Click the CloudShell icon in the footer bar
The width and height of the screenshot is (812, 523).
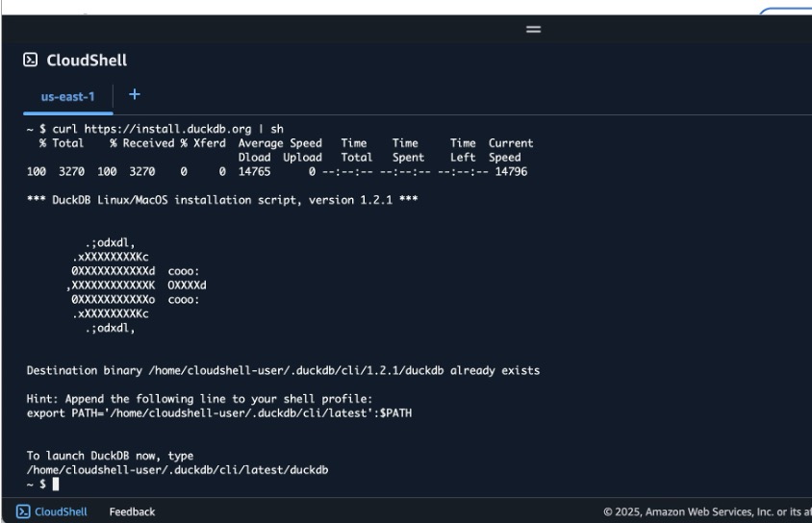23,511
